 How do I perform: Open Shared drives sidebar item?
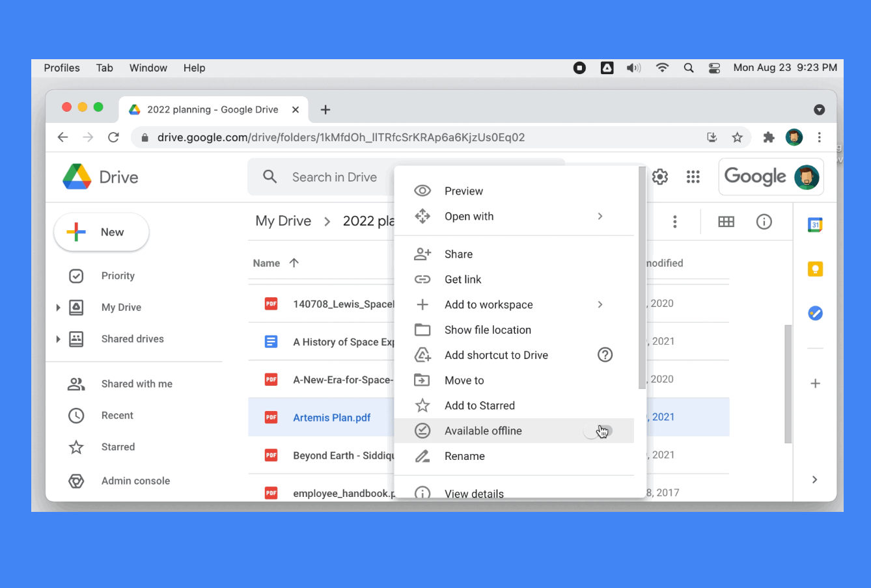coord(132,339)
